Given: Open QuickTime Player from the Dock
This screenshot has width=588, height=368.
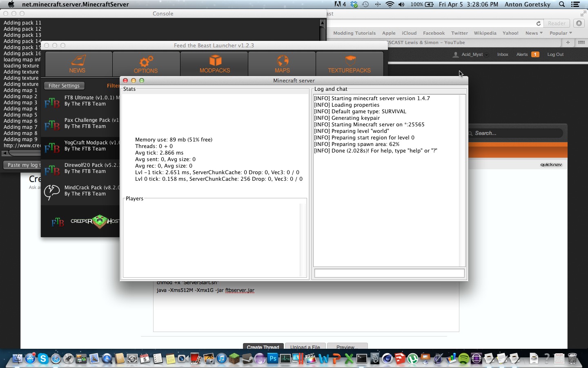Looking at the screenshot, I should point(107,359).
